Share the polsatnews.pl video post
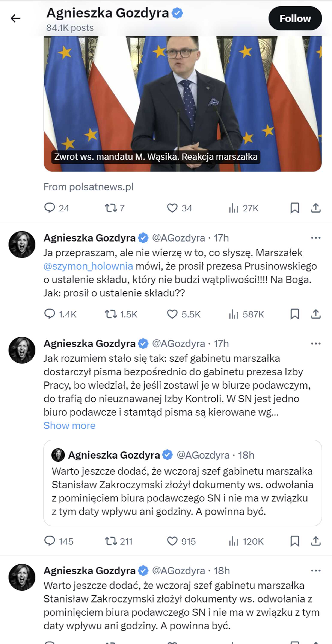Viewport: 332px width, 644px height. tap(316, 208)
